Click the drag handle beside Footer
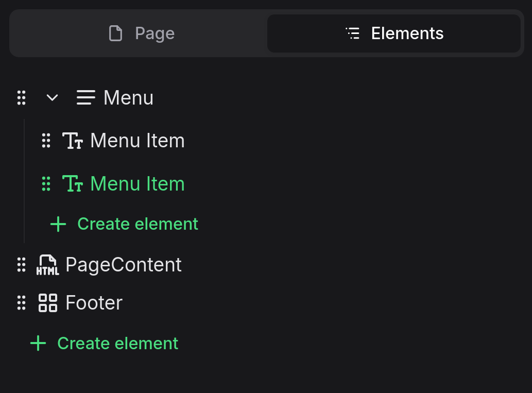Image resolution: width=532 pixels, height=393 pixels. tap(21, 303)
